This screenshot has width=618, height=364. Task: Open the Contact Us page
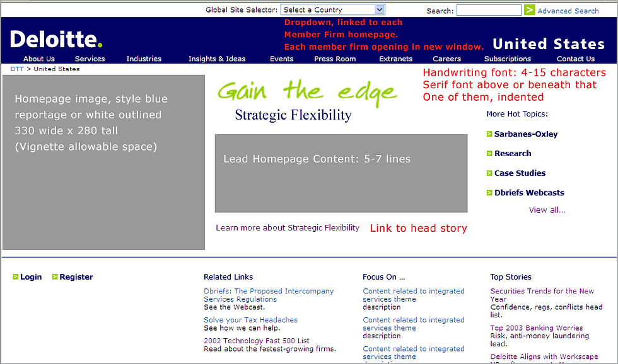click(575, 59)
